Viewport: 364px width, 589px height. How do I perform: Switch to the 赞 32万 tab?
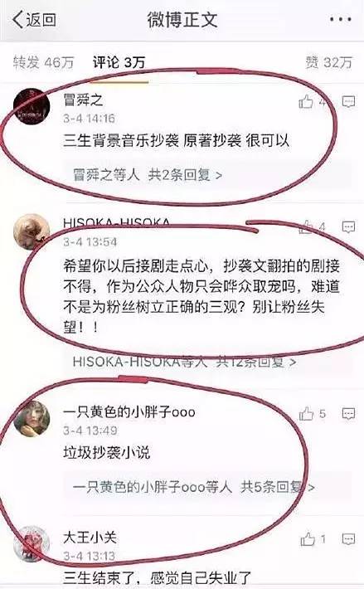coord(328,62)
